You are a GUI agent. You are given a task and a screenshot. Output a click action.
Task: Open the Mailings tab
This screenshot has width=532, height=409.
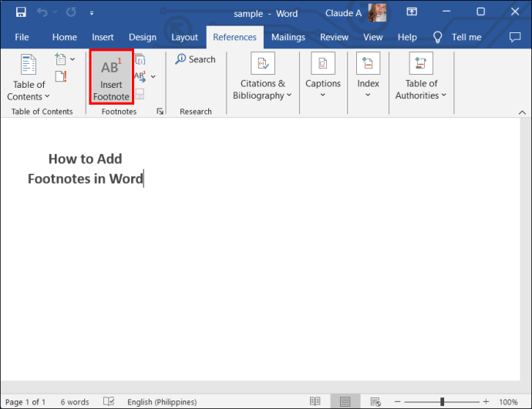tap(288, 37)
